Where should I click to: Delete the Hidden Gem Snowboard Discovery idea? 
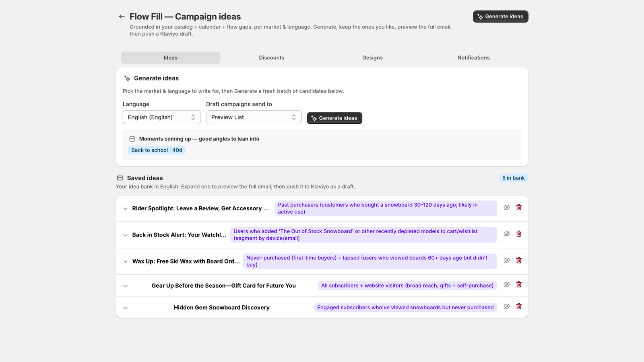point(519,306)
